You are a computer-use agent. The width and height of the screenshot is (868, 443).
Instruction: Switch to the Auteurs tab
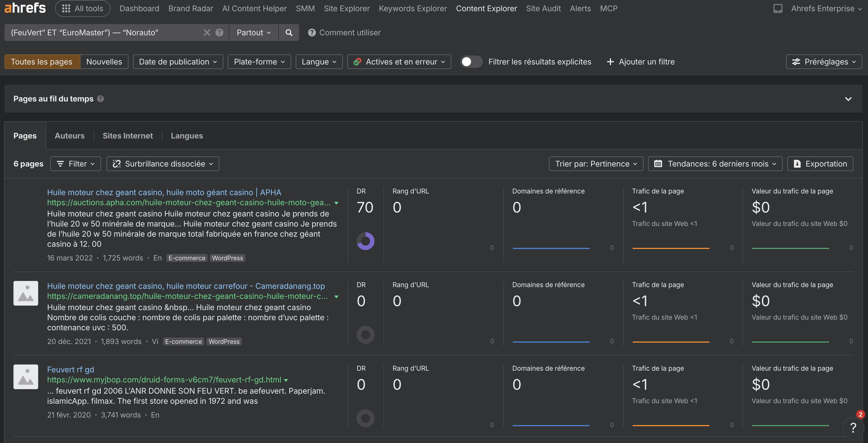pos(70,136)
